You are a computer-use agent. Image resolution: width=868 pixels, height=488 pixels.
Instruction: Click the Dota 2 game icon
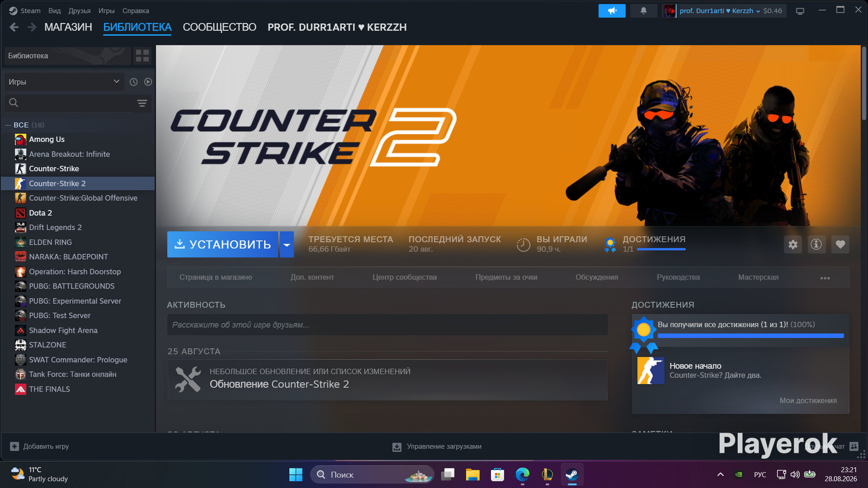[x=21, y=213]
